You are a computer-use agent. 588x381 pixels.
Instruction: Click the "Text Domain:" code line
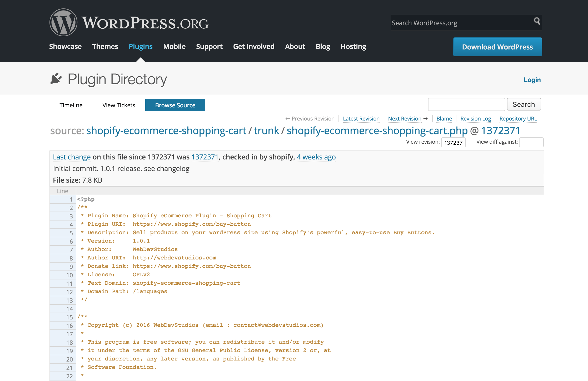click(x=161, y=283)
